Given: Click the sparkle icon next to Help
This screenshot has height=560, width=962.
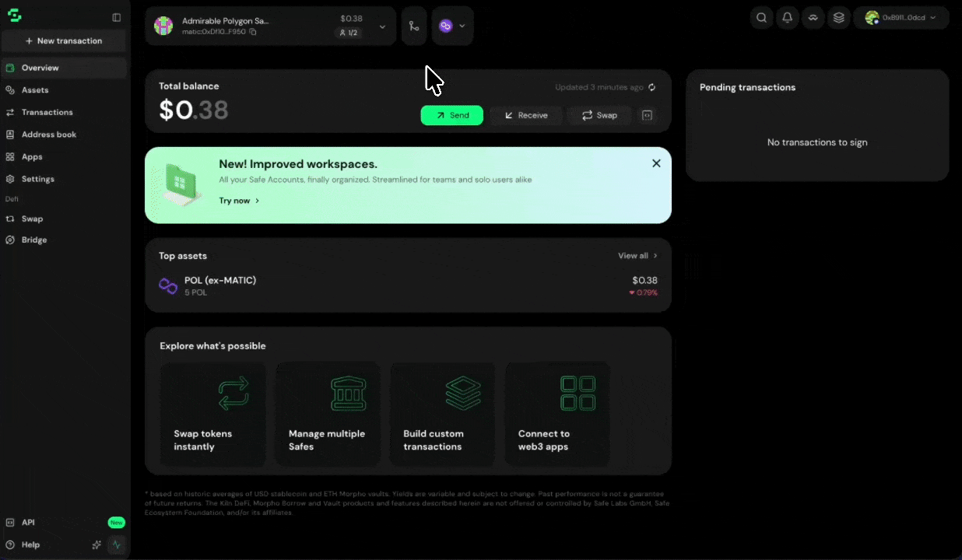Looking at the screenshot, I should click(x=97, y=545).
